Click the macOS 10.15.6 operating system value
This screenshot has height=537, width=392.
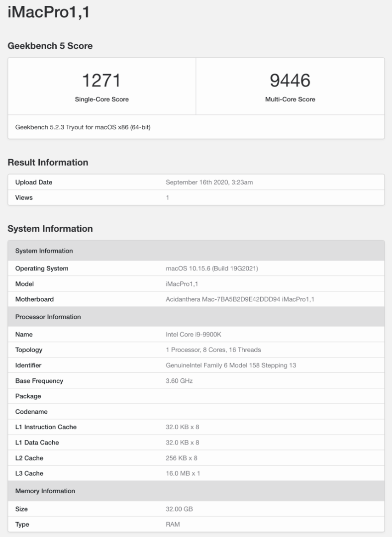[211, 268]
